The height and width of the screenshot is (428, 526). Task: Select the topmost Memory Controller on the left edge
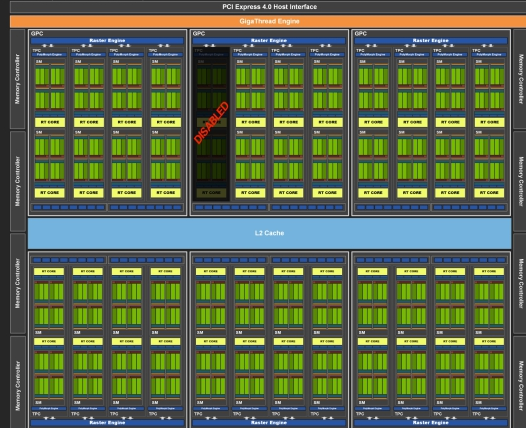pyautogui.click(x=18, y=79)
